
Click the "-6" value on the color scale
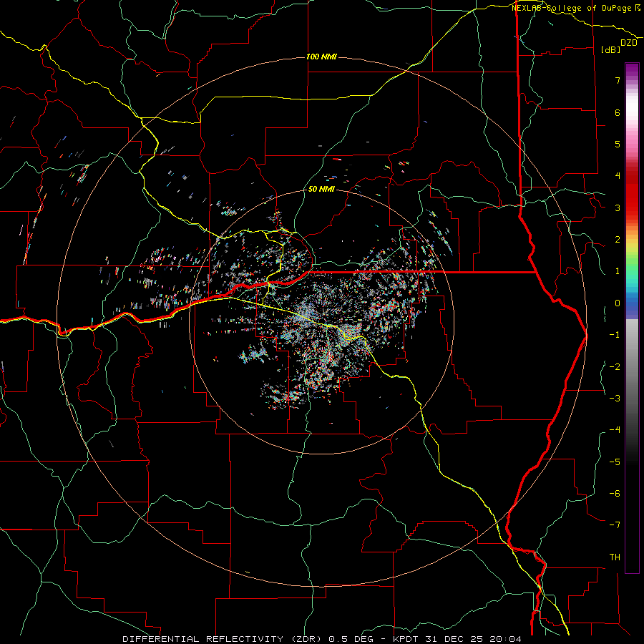pyautogui.click(x=615, y=494)
